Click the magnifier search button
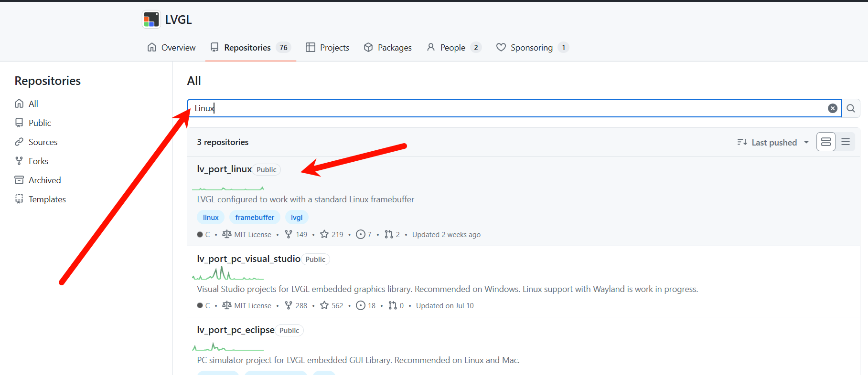868x375 pixels. point(851,108)
